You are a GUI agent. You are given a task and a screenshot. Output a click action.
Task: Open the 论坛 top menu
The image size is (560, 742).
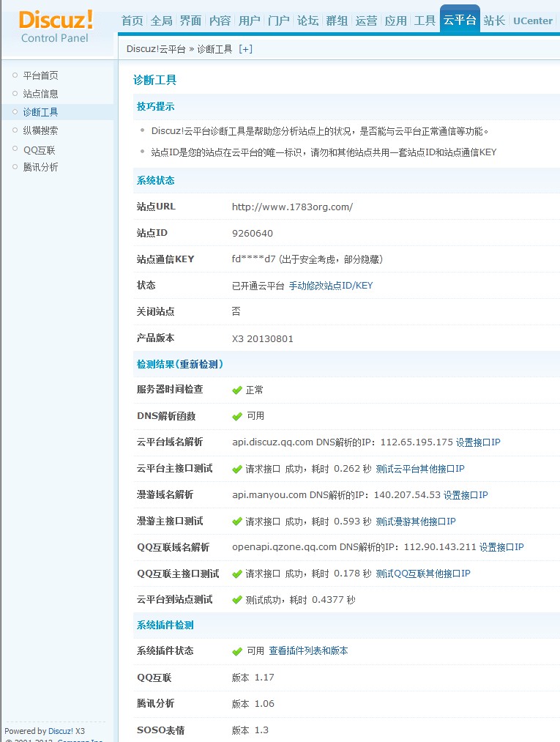click(308, 21)
